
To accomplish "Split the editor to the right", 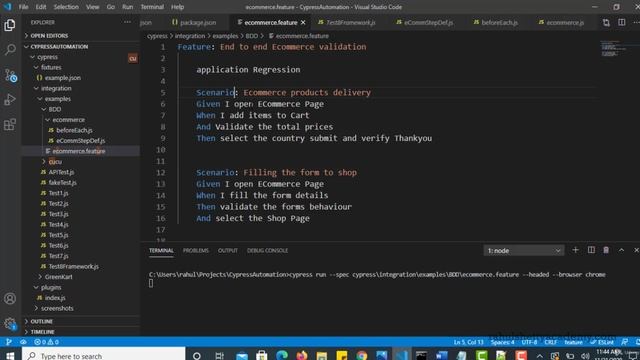I will [x=622, y=22].
